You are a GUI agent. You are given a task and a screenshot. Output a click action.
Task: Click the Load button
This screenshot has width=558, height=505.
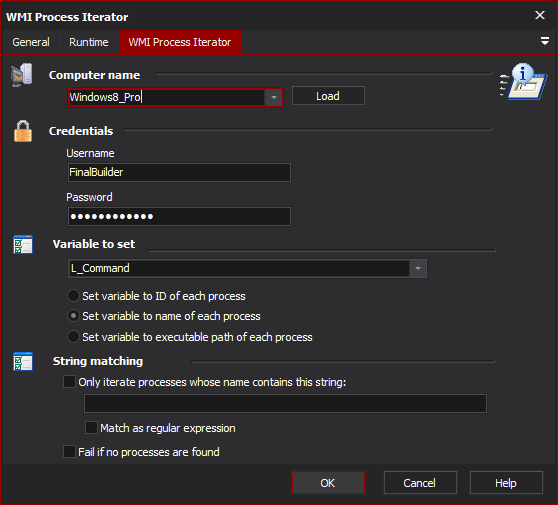click(328, 96)
